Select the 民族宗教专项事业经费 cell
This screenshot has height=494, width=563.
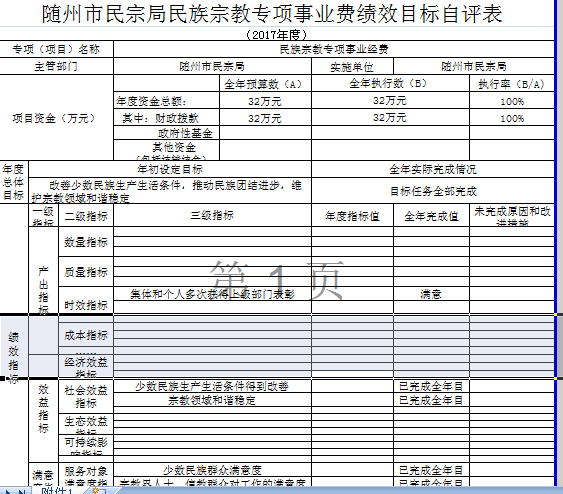334,49
